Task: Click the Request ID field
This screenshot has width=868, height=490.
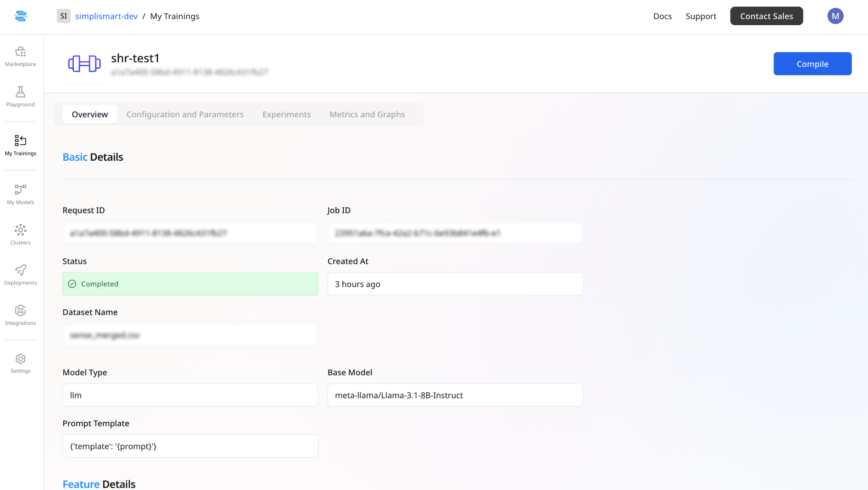Action: (190, 233)
